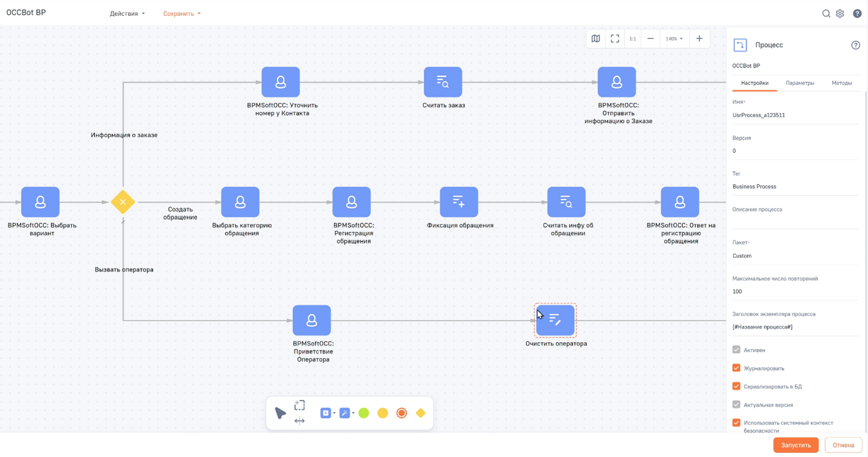Screen dimensions: 868x457
Task: Switch to the Параметры tab
Action: [799, 83]
